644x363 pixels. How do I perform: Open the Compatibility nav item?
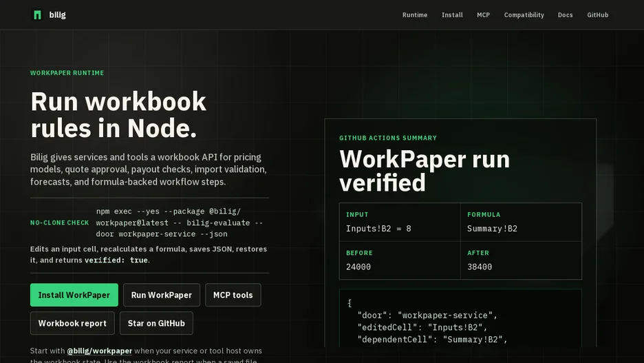click(x=524, y=14)
